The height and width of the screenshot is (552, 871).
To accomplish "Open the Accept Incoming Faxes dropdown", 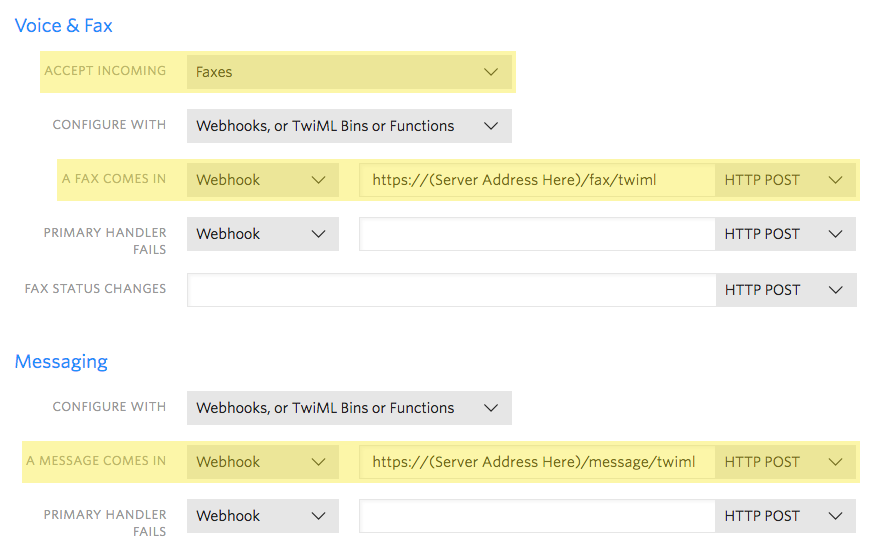I will coord(348,72).
